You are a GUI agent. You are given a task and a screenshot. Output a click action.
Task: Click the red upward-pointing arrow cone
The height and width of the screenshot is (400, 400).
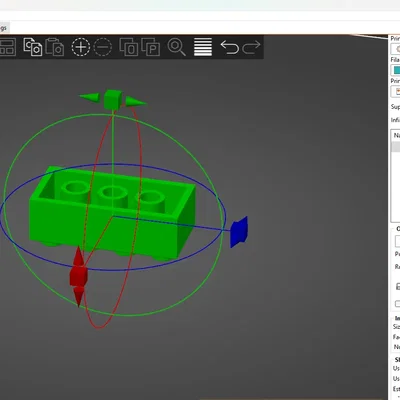click(78, 257)
